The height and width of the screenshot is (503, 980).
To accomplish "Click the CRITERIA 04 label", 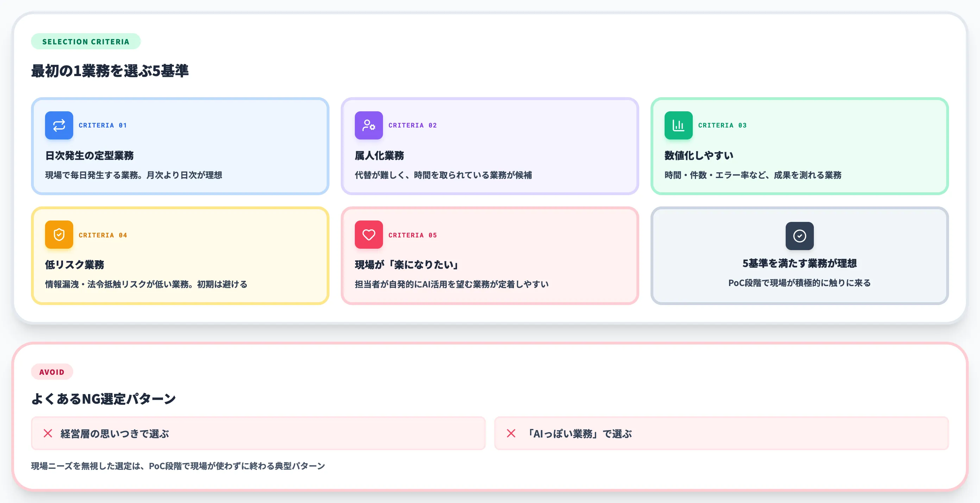I will click(103, 235).
